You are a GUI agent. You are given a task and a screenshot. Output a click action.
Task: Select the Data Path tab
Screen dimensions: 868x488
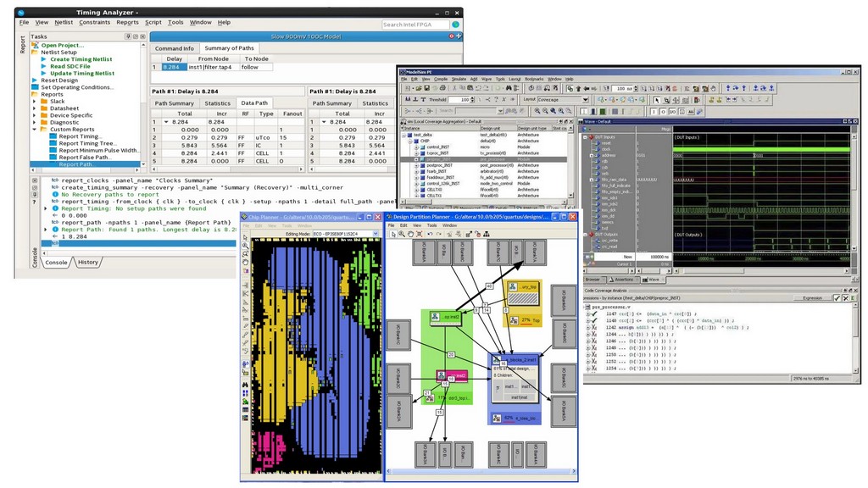(254, 103)
